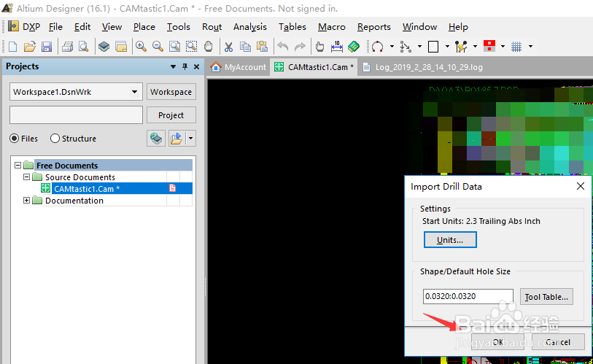Pin the Projects panel with the pin icon
Viewport: 593px width, 364px height.
(x=185, y=66)
